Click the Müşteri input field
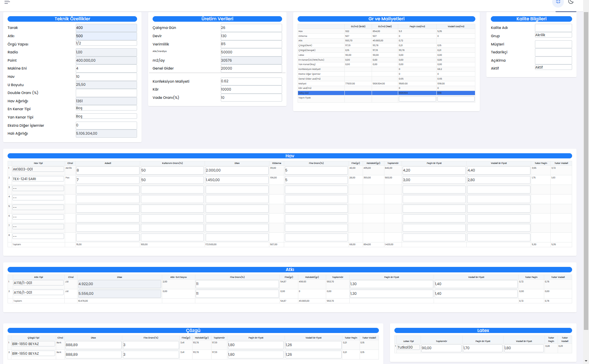This screenshot has width=589, height=364. 553,44
